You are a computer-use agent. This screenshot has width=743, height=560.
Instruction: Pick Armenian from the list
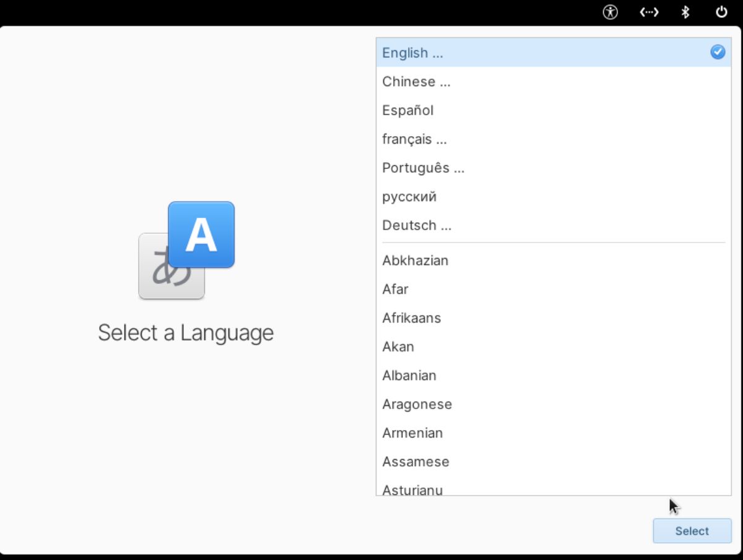554,433
